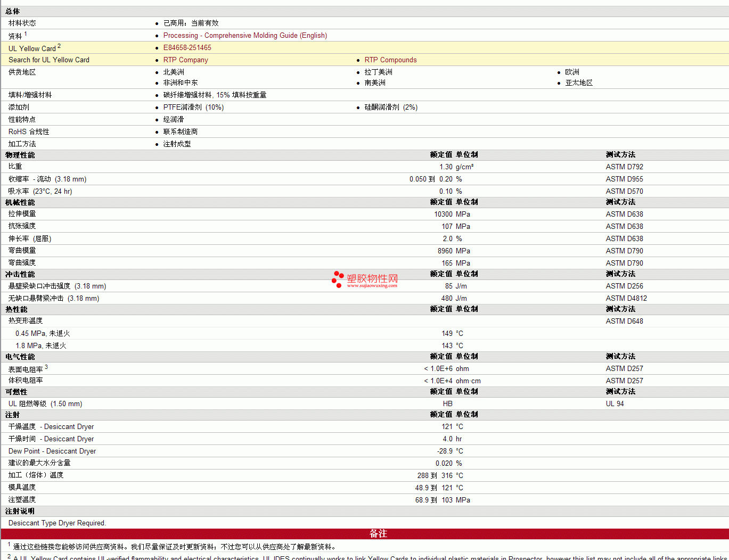729x560 pixels.
Task: Click the 可燃性 section header
Action: 17,392
